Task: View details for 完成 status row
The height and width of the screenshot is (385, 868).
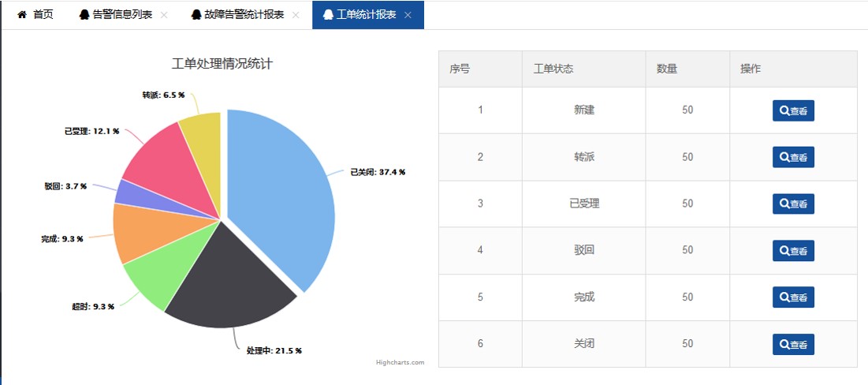Action: pyautogui.click(x=793, y=297)
